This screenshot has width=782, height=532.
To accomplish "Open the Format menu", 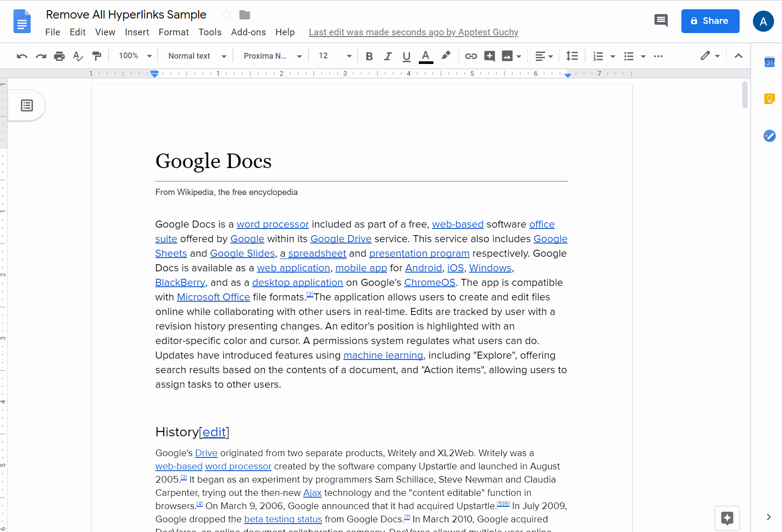I will (173, 32).
